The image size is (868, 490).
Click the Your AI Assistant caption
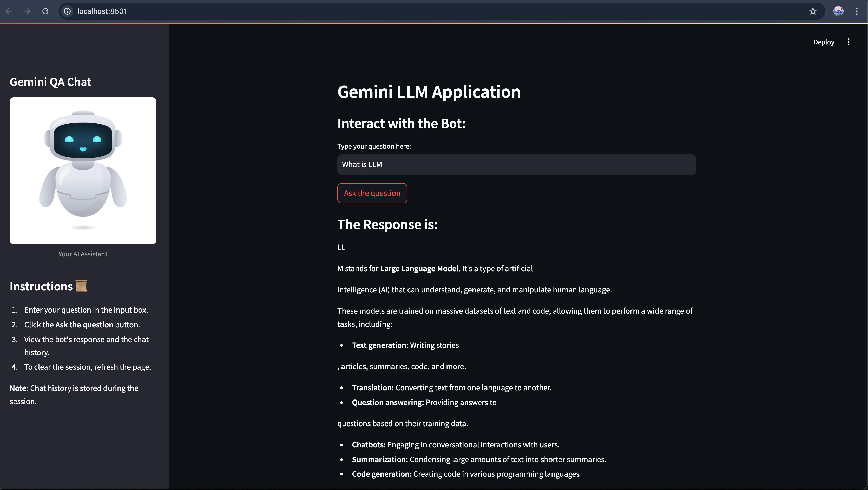[x=83, y=254]
